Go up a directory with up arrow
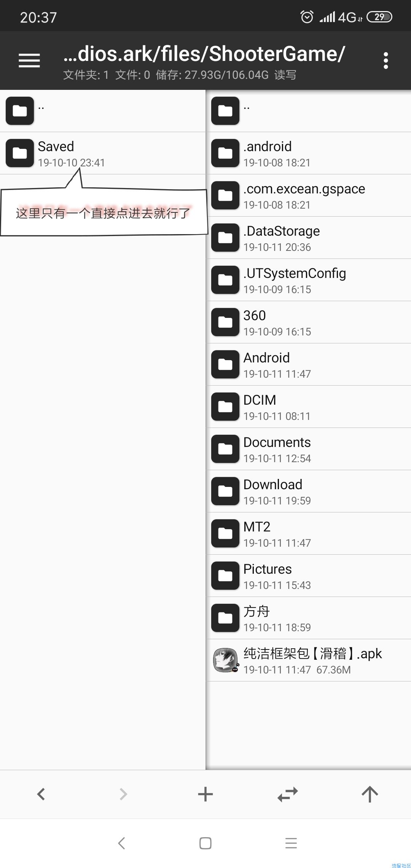Viewport: 411px width, 868px height. click(370, 794)
